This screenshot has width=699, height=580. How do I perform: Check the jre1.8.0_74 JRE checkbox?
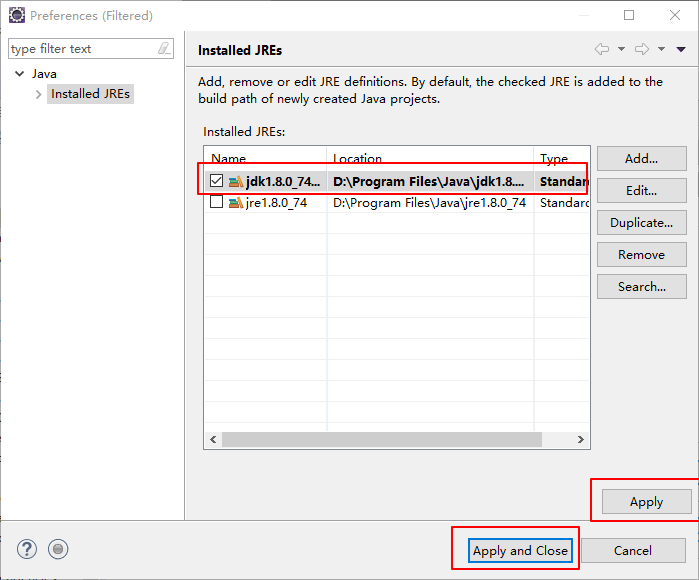[216, 202]
